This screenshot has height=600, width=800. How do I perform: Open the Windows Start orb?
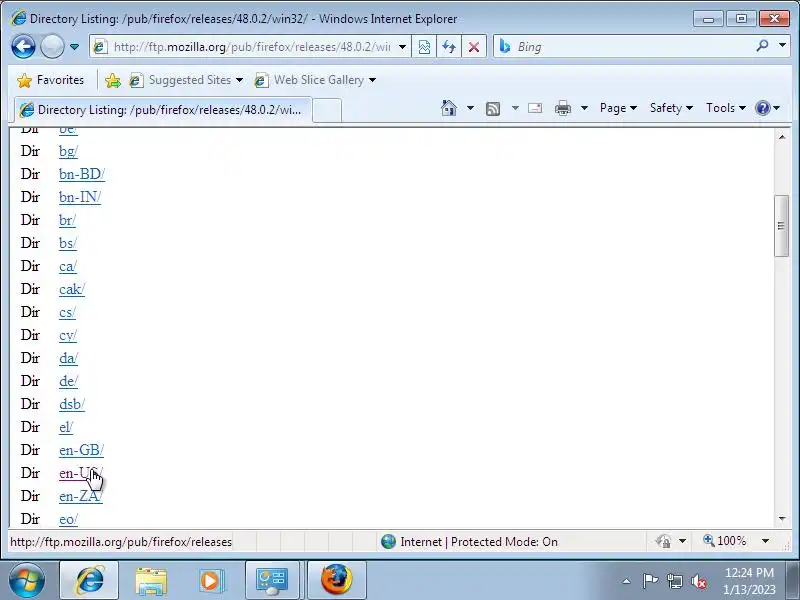click(27, 580)
